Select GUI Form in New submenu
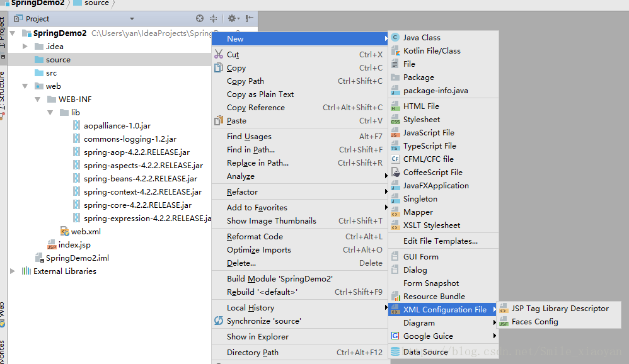Viewport: 629px width, 364px height. point(443,256)
